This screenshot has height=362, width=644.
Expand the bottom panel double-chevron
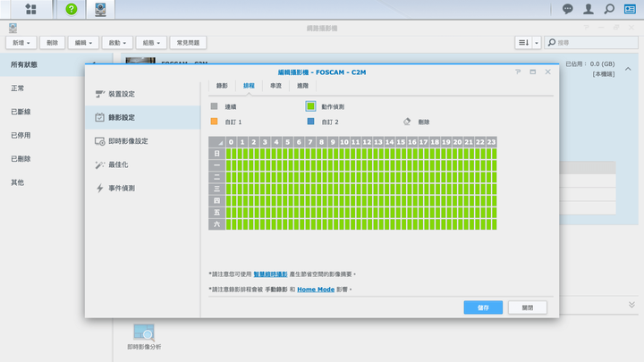click(631, 305)
